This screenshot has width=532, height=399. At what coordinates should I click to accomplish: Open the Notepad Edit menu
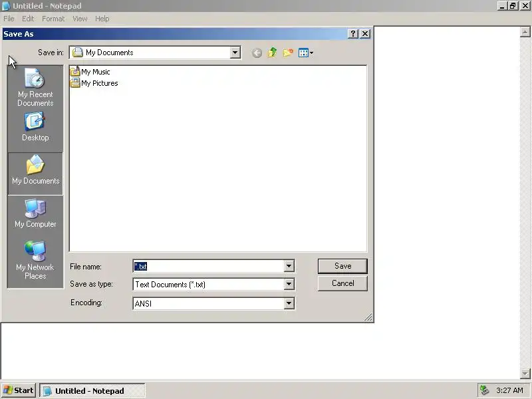point(28,19)
